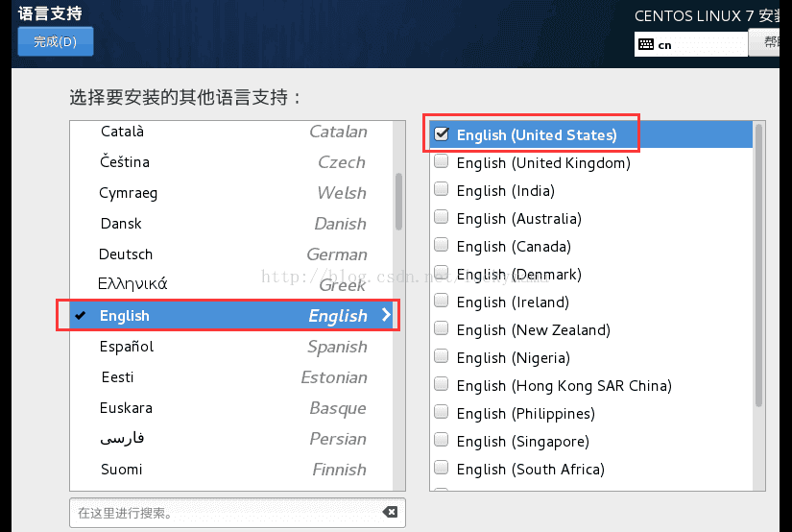Image resolution: width=792 pixels, height=532 pixels.
Task: Click the 完成(D) done button
Action: click(55, 41)
